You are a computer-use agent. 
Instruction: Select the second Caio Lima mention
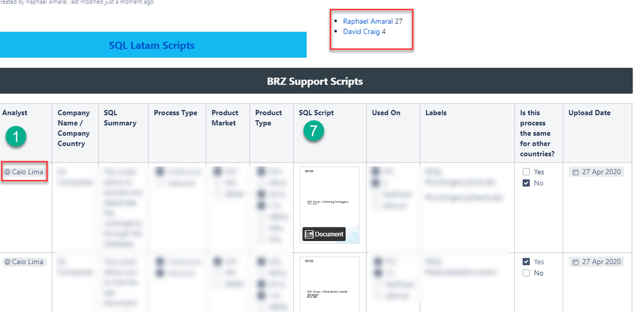tap(25, 262)
